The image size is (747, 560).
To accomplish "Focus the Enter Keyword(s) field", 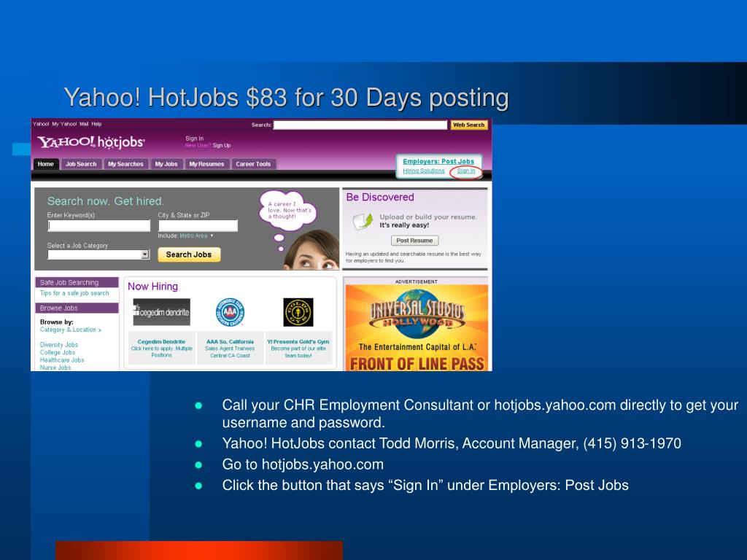I will [x=98, y=226].
